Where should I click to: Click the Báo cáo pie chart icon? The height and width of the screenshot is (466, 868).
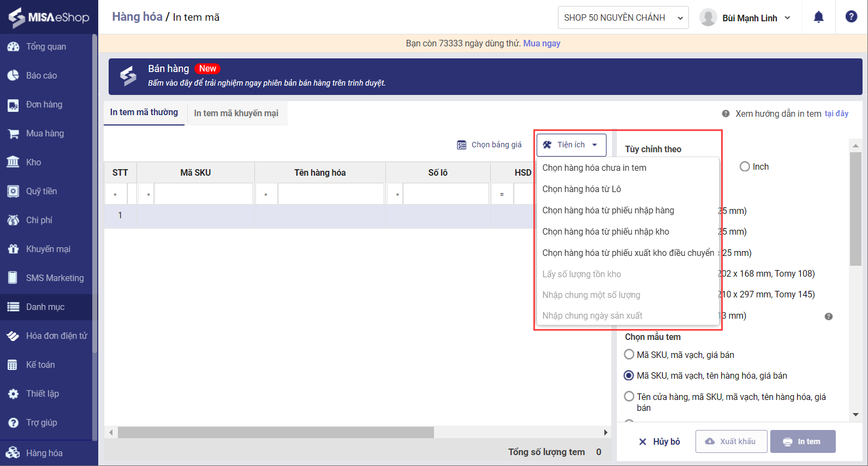13,76
